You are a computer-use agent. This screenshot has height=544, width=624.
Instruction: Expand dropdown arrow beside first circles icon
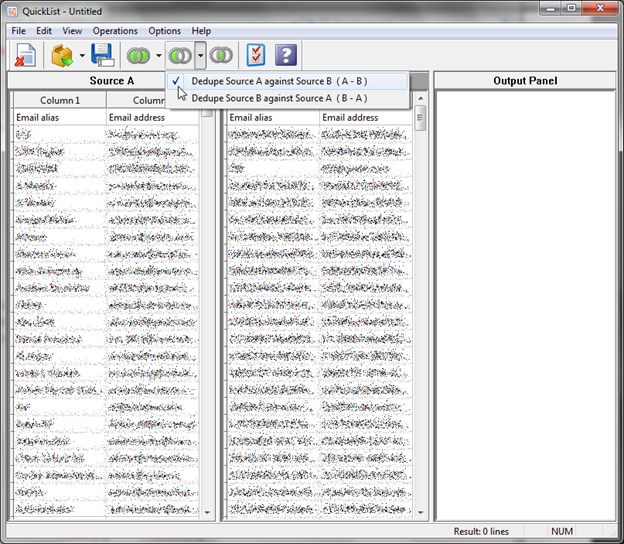158,55
